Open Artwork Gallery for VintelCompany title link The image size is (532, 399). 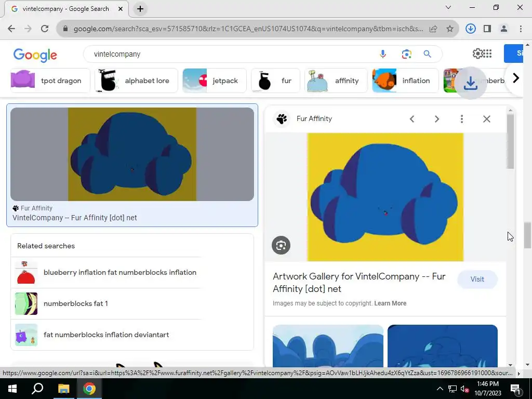(359, 283)
